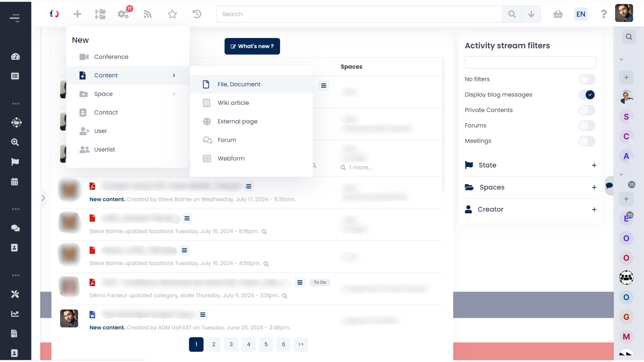Click the Search input field
The width and height of the screenshot is (644, 362).
(x=359, y=14)
